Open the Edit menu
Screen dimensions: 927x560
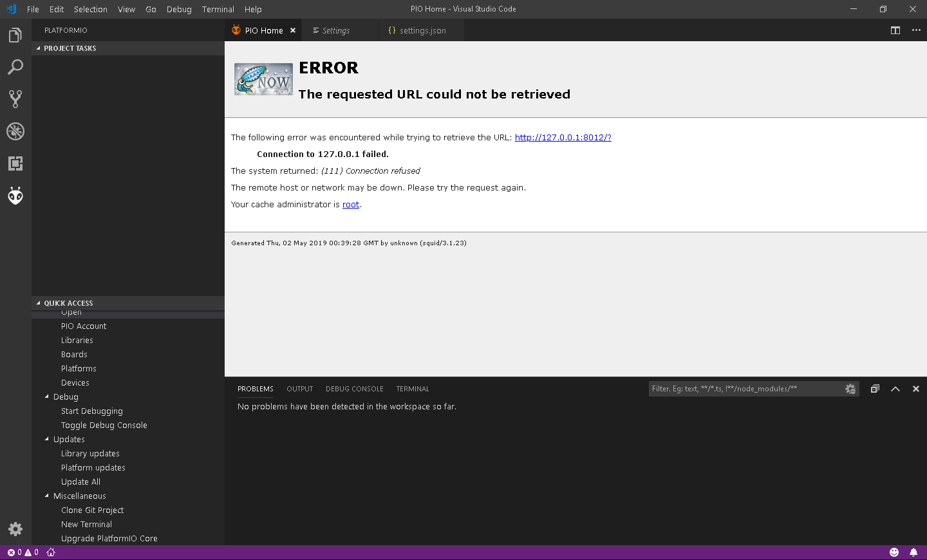click(x=57, y=9)
